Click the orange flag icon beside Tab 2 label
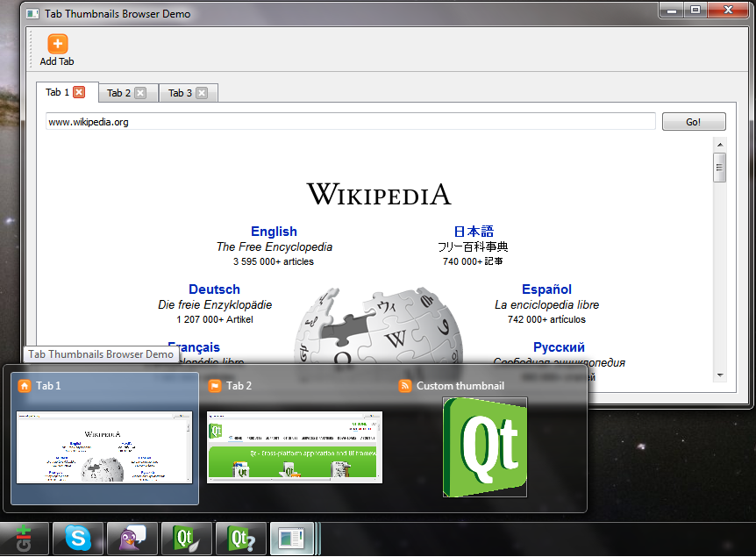 tap(214, 385)
